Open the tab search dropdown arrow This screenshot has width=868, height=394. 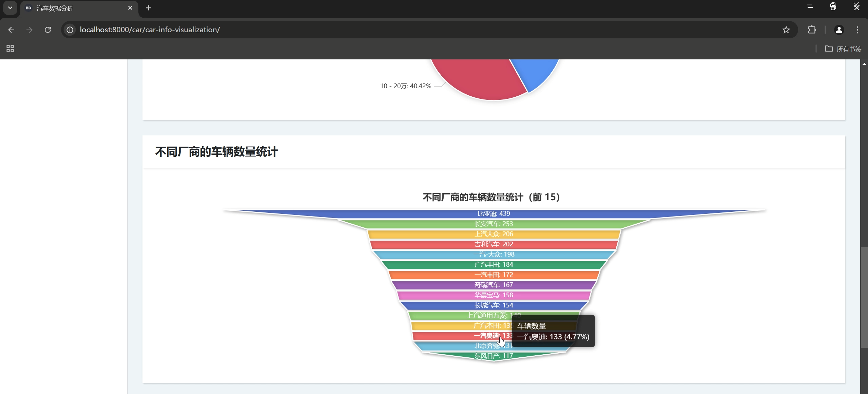tap(10, 8)
